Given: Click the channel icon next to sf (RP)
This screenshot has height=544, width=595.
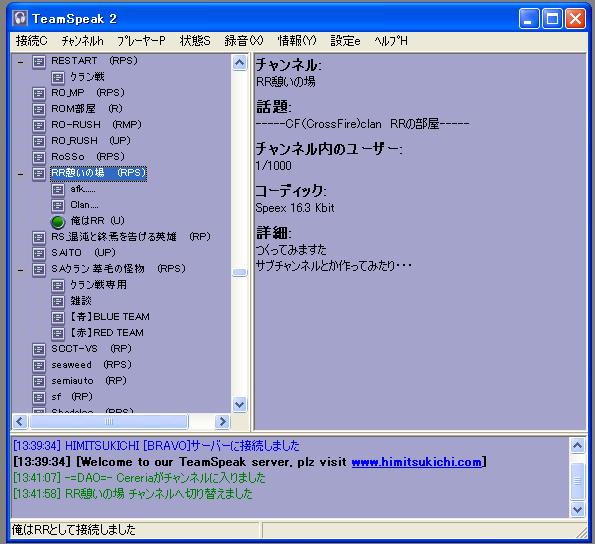Looking at the screenshot, I should click(x=39, y=397).
